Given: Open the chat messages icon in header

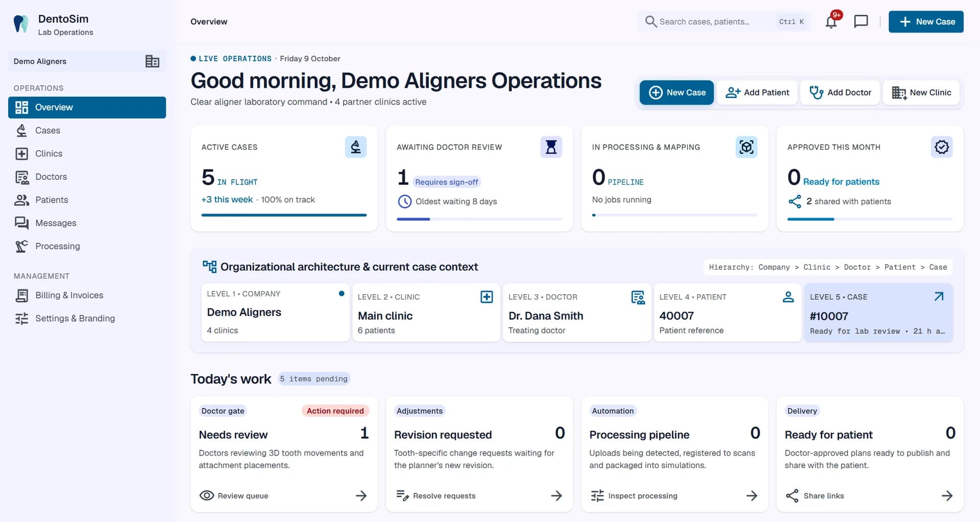Looking at the screenshot, I should coord(861,21).
